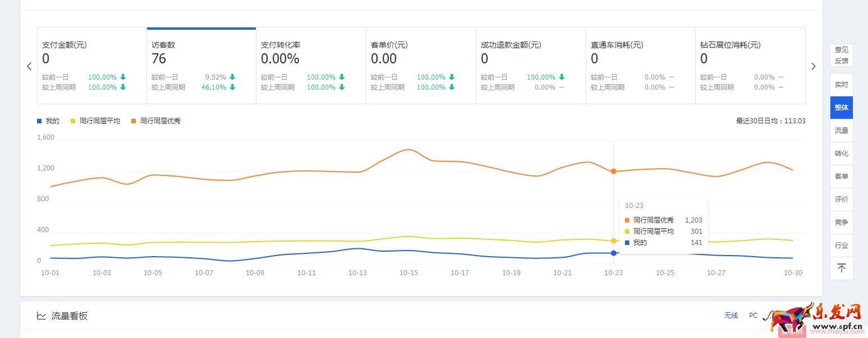Open the 行业 sidebar section

[841, 245]
